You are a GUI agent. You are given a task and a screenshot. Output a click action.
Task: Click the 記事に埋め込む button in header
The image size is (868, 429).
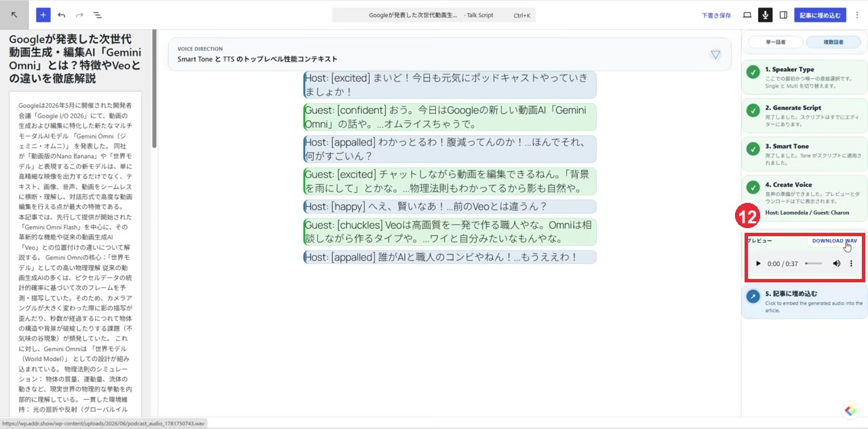click(820, 15)
